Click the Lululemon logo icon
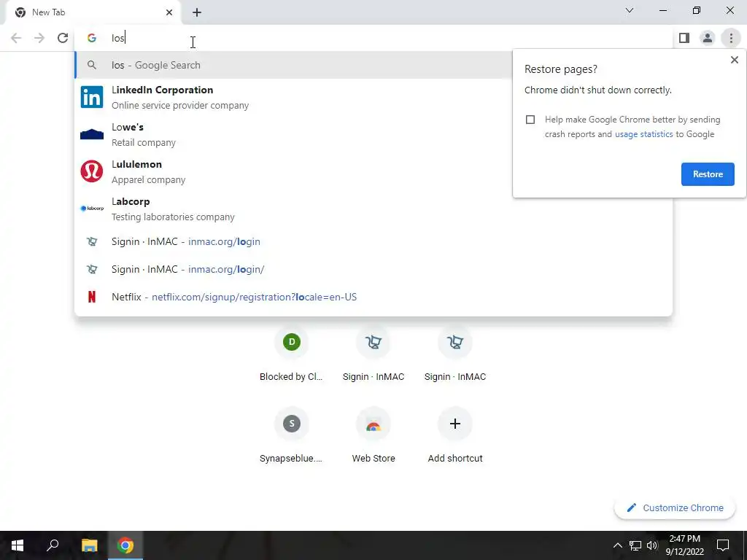747x560 pixels. 91,171
